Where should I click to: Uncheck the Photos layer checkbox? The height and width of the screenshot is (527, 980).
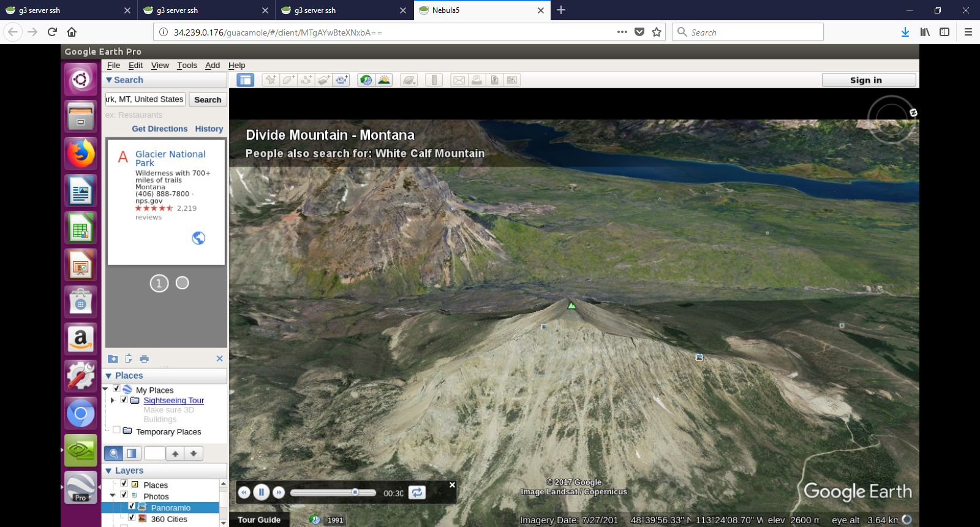[x=124, y=495]
